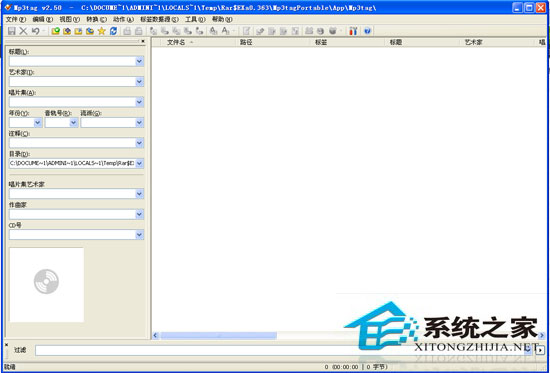
Task: Open the 工具 menu
Action: pyautogui.click(x=195, y=19)
